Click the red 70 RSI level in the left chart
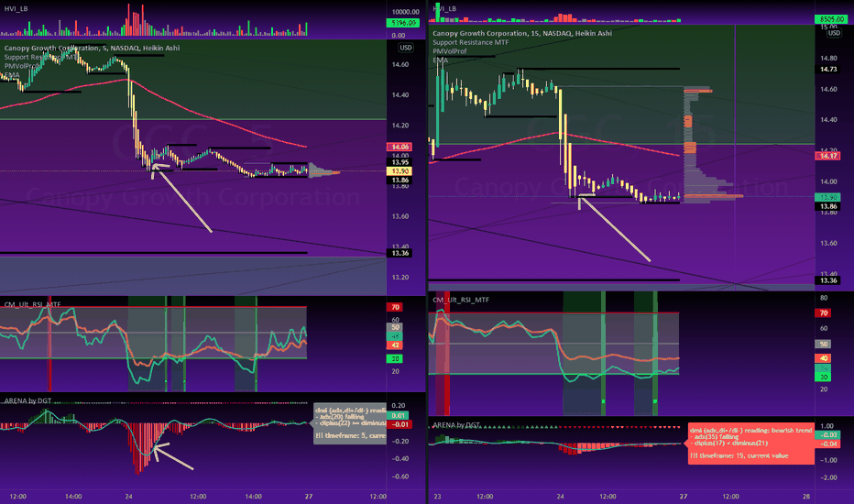The height and width of the screenshot is (504, 854). tap(394, 307)
